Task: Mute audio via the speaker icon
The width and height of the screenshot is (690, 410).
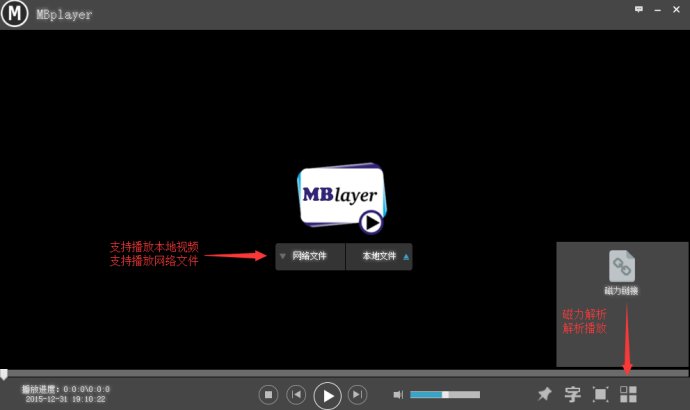Action: click(x=398, y=395)
